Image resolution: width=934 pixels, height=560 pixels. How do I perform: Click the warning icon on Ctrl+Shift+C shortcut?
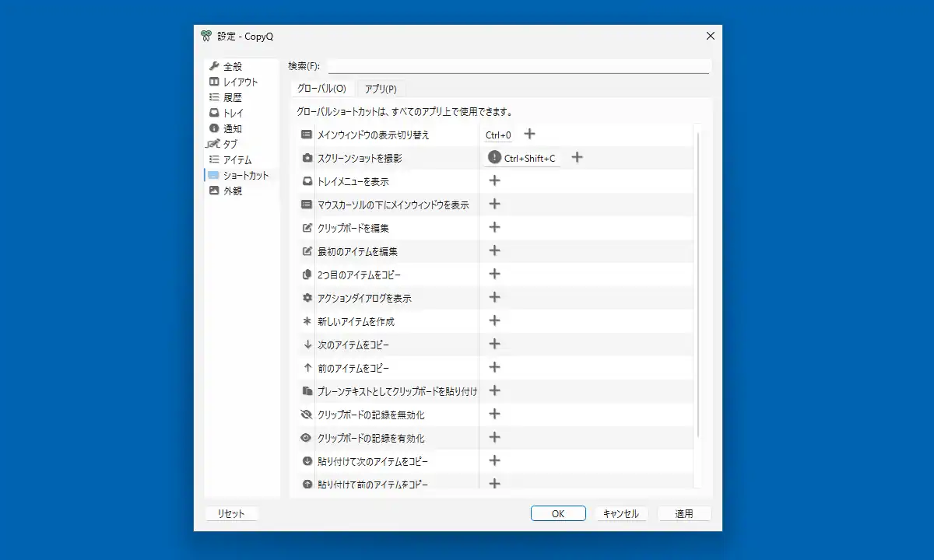point(494,158)
